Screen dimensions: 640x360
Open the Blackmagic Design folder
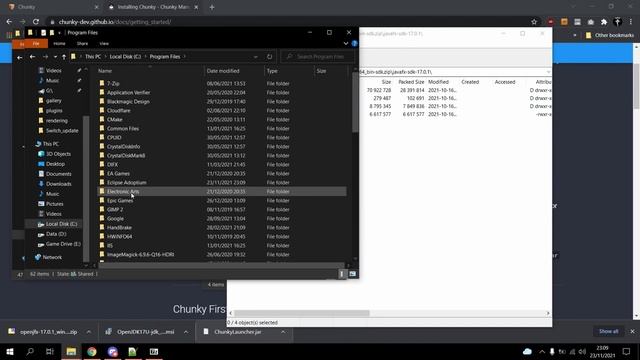[128, 102]
